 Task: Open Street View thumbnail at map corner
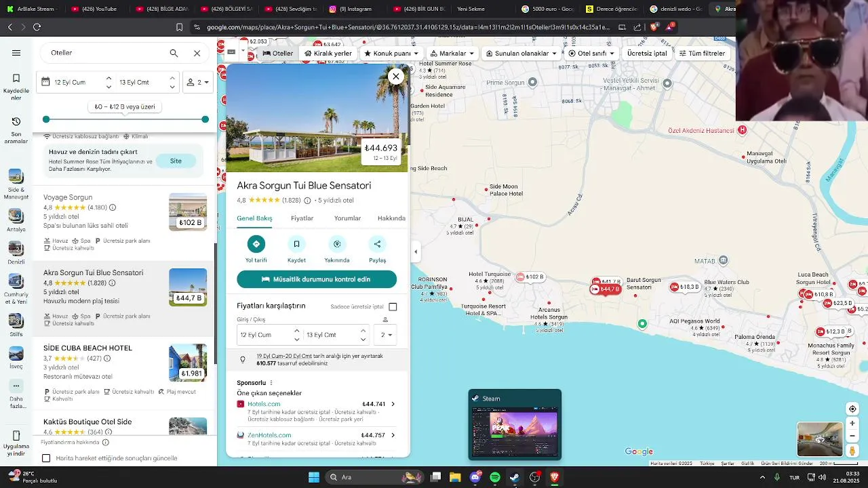(x=820, y=439)
